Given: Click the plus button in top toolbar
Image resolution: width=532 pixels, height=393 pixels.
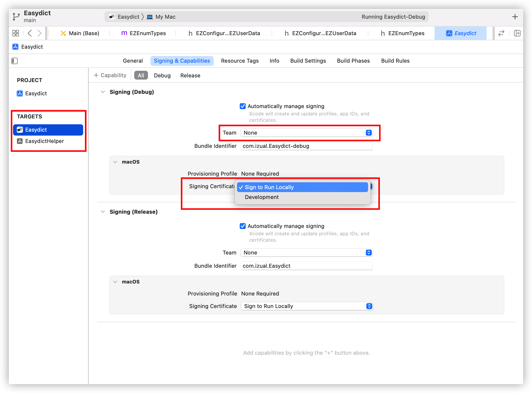Looking at the screenshot, I should tap(515, 17).
